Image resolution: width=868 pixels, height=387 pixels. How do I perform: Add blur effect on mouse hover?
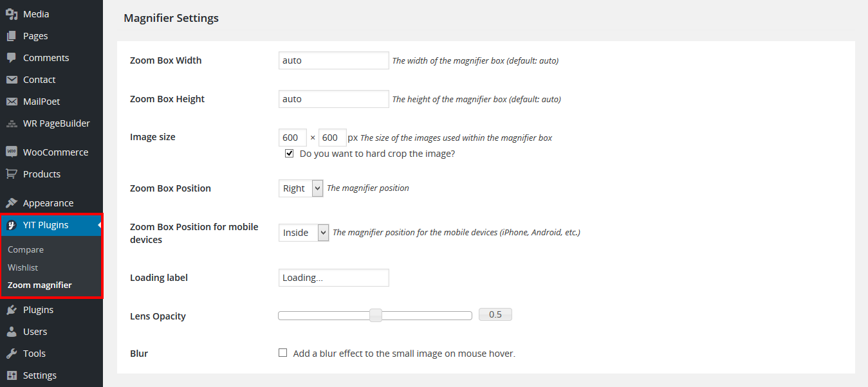[282, 352]
